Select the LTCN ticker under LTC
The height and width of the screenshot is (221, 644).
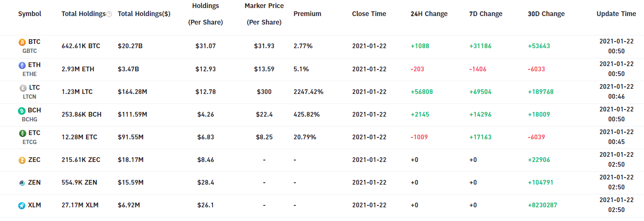pos(29,96)
